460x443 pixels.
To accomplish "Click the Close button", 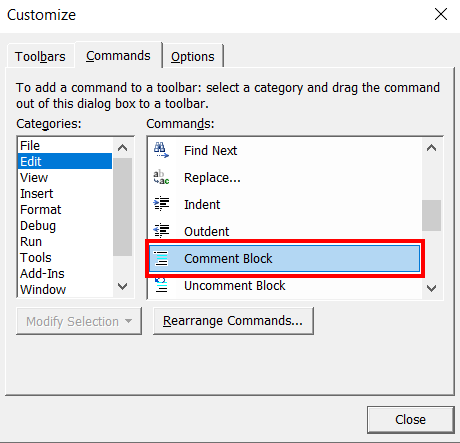I will 411,419.
